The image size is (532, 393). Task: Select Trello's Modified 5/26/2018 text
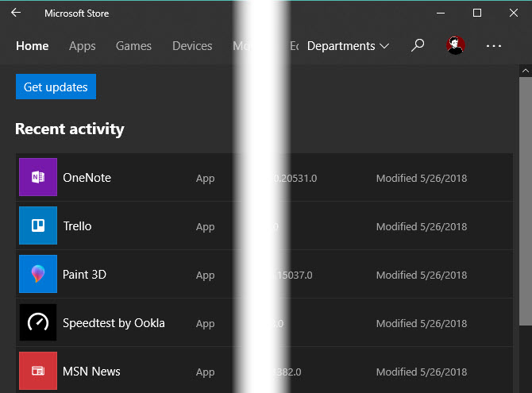pyautogui.click(x=422, y=227)
